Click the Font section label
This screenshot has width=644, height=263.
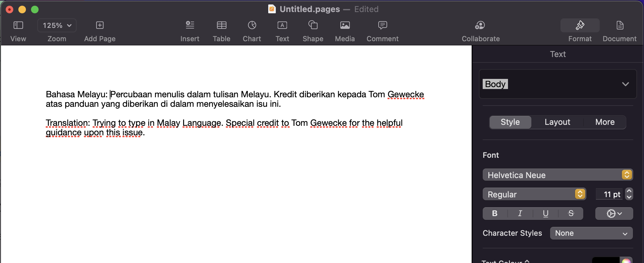pos(491,155)
